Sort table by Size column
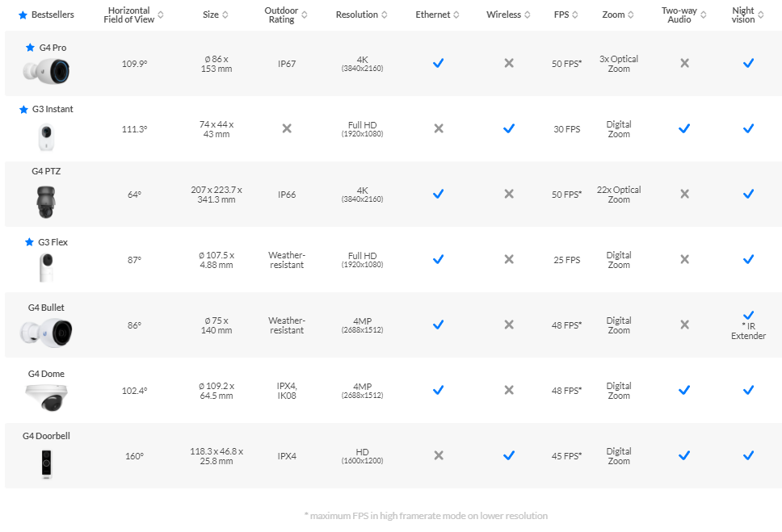 (x=225, y=15)
